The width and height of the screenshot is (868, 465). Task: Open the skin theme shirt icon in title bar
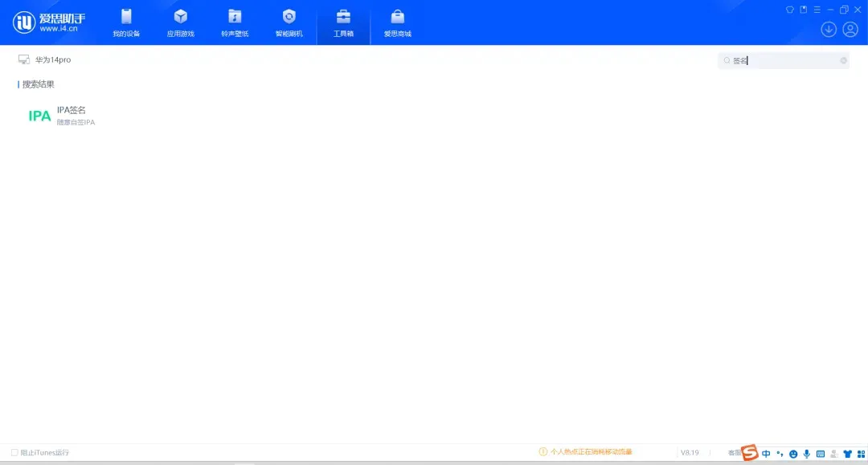click(x=789, y=10)
